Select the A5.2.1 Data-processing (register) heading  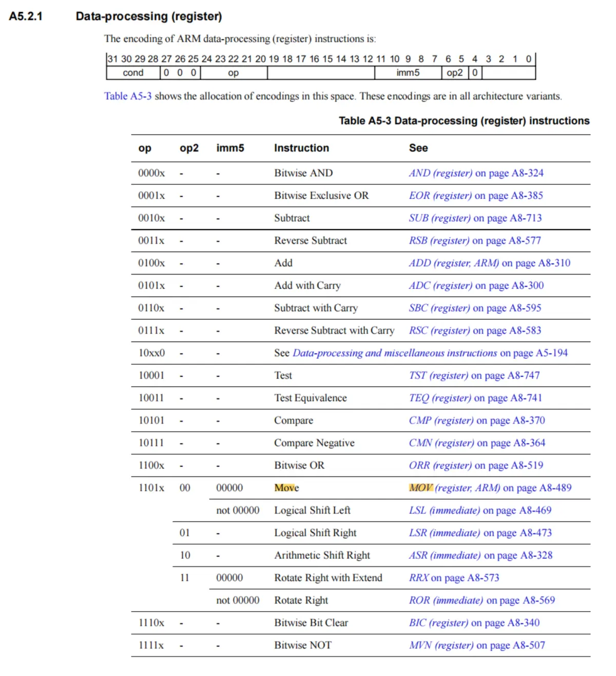(115, 16)
